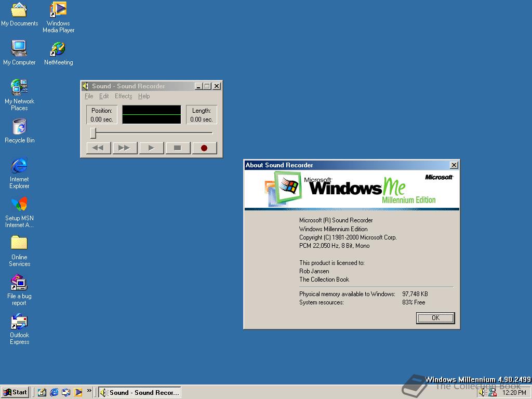
Task: Select the NetMeeting desktop shortcut
Action: click(x=58, y=54)
